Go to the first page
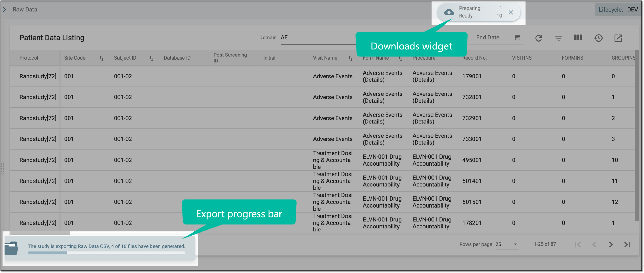644x273 pixels. [578, 245]
